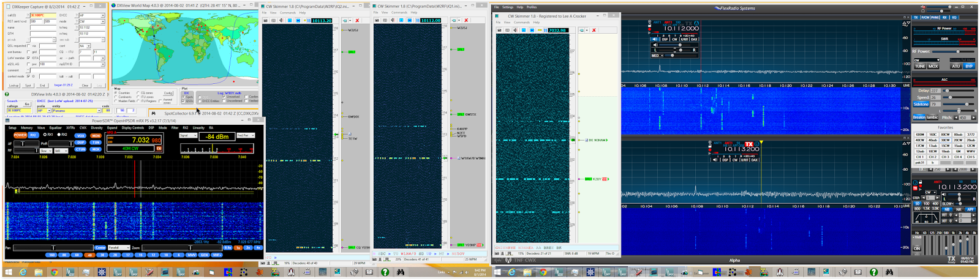Open the Fwd Pwr meter dropdown
980x279 pixels.
(246, 135)
